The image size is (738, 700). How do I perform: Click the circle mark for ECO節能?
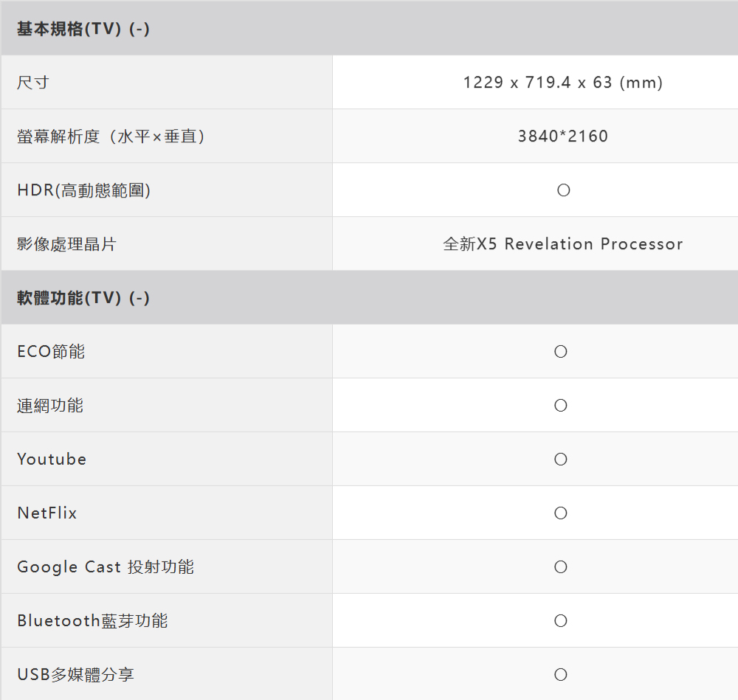click(560, 352)
